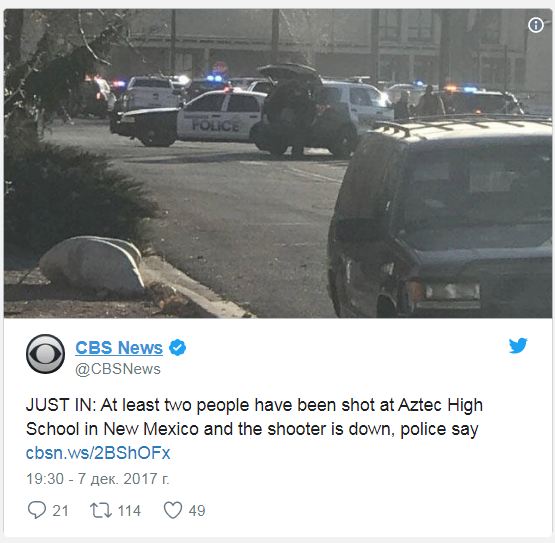This screenshot has height=543, width=555.
Task: Click the 19:30 - 7 дек. 2017 timestamp
Action: [98, 479]
